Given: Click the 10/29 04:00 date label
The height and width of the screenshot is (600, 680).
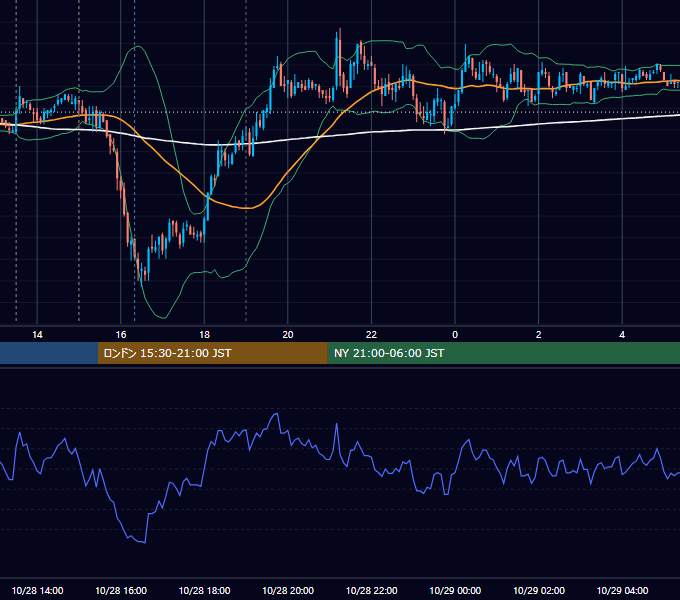Looking at the screenshot, I should click(x=622, y=590).
